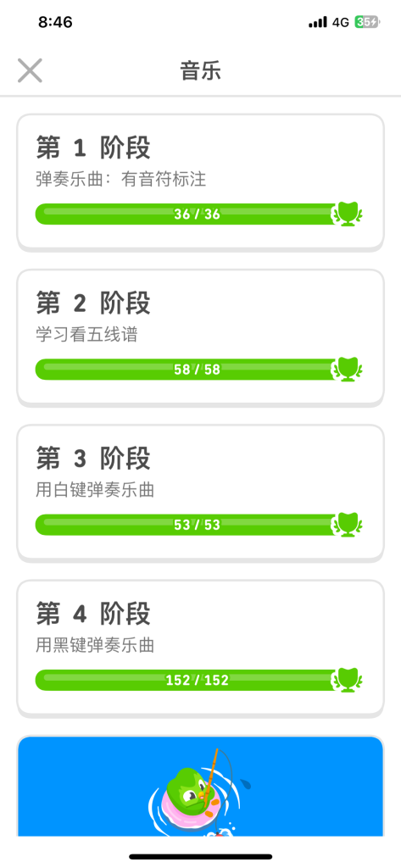401x868 pixels.
Task: Tap the cellular signal bars icon
Action: [317, 23]
